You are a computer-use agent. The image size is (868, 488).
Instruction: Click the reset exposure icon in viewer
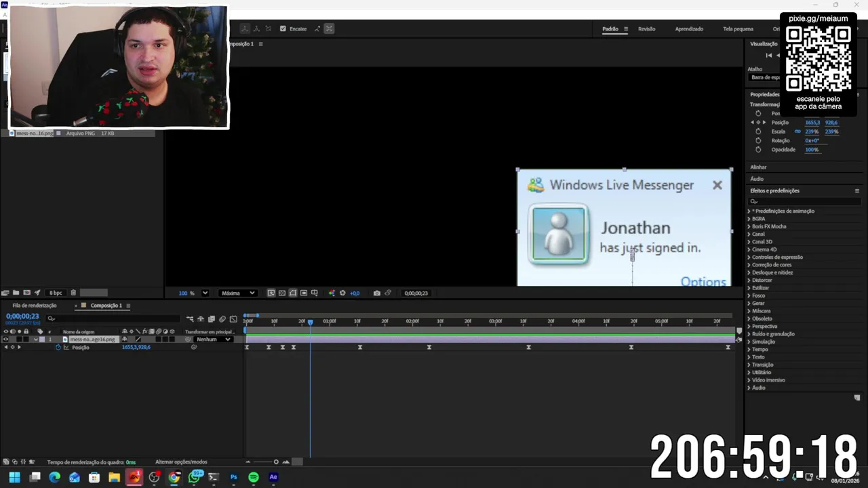[342, 293]
